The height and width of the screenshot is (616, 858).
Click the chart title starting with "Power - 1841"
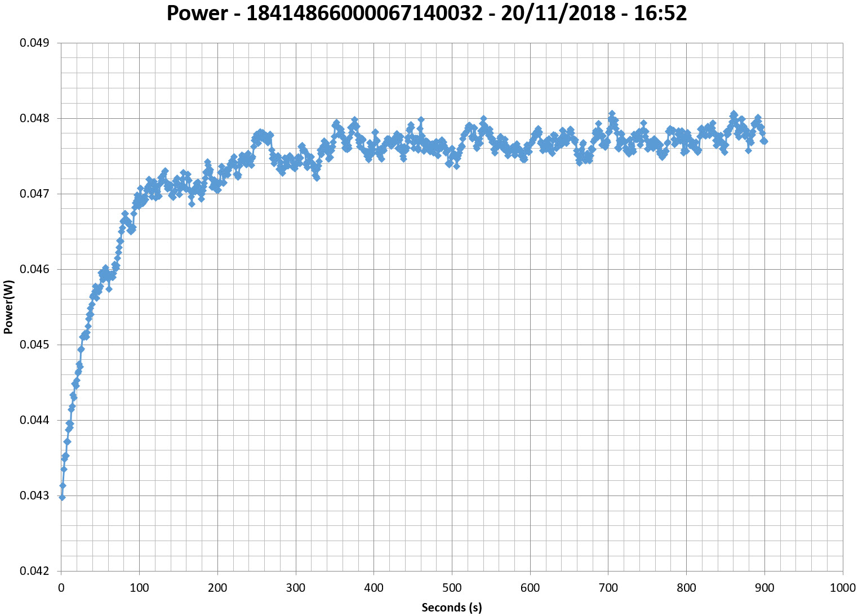tap(426, 14)
